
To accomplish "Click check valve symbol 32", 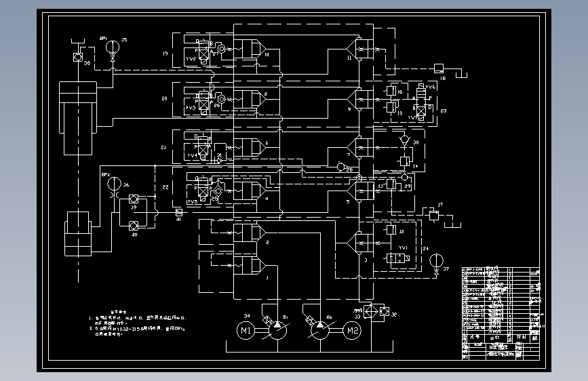I will [385, 311].
